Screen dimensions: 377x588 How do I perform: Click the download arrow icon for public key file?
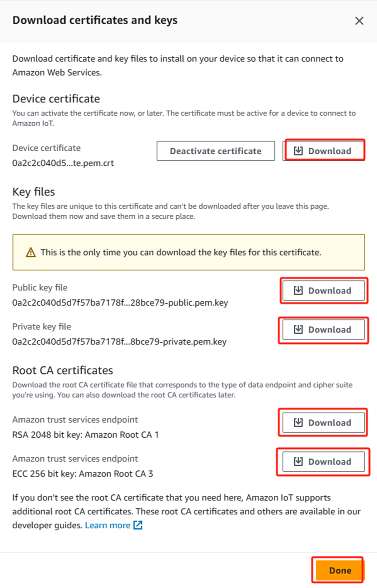(x=298, y=291)
